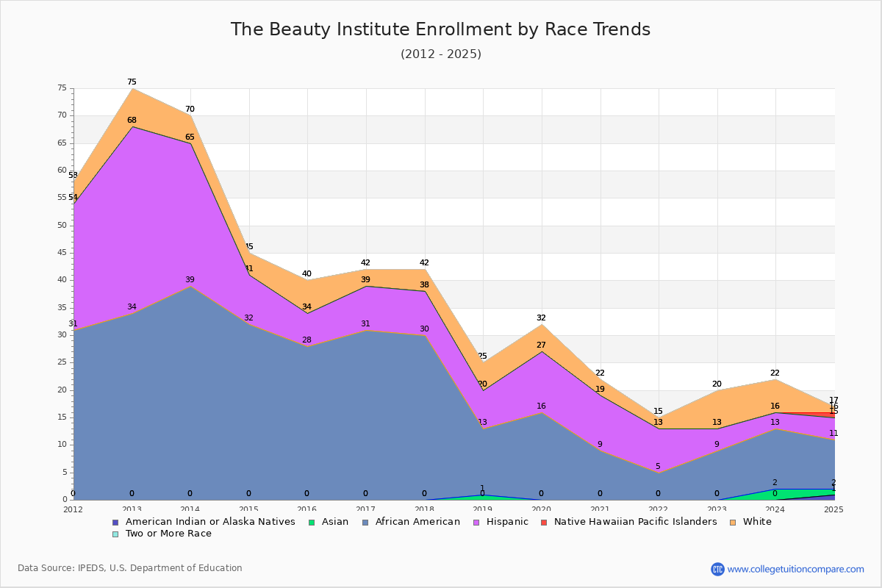Hide the Two or More Race series label
Viewport: 882px width, 588px height.
coord(168,534)
